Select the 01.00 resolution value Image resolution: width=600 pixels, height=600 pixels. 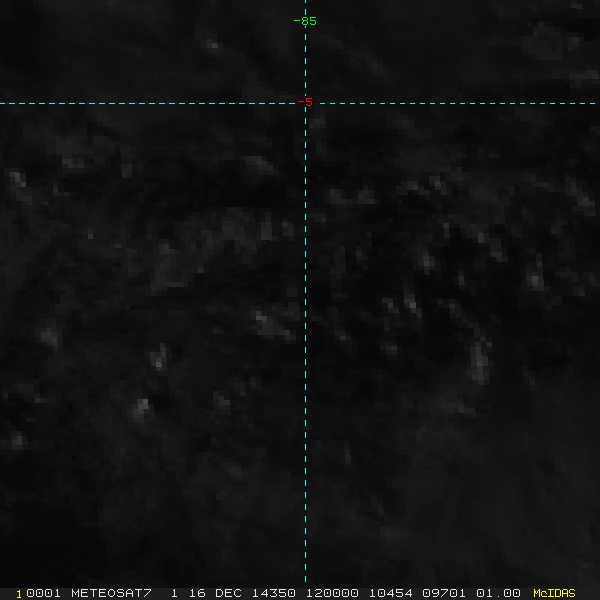[x=498, y=593]
